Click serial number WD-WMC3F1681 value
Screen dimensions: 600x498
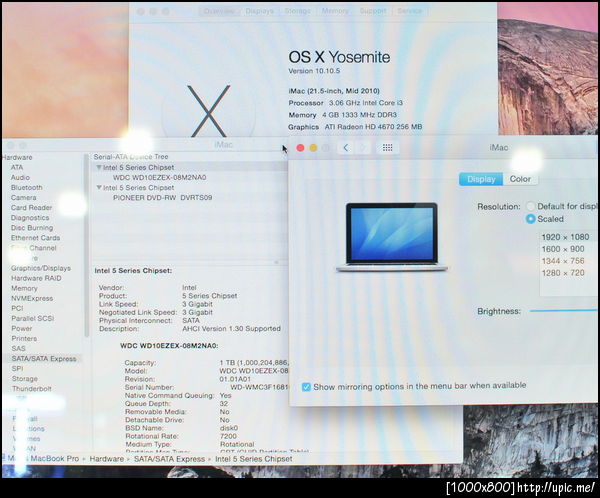point(259,387)
